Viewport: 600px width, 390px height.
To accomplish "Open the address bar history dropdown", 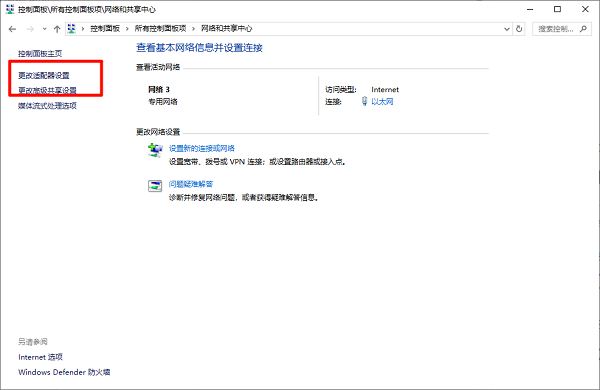I will click(x=507, y=29).
